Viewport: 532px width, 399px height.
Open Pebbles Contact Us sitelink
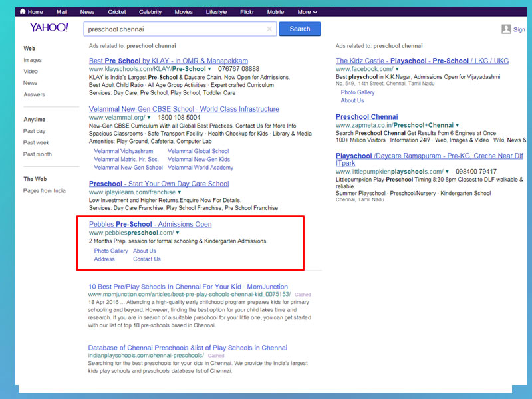(147, 259)
